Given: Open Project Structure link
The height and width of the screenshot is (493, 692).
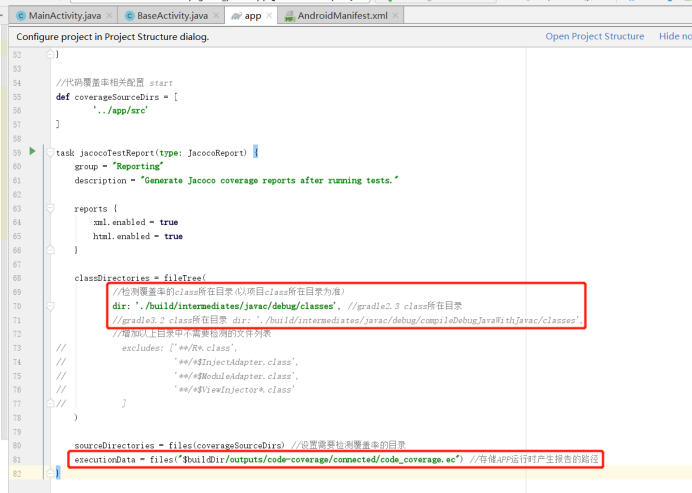Looking at the screenshot, I should coord(594,36).
